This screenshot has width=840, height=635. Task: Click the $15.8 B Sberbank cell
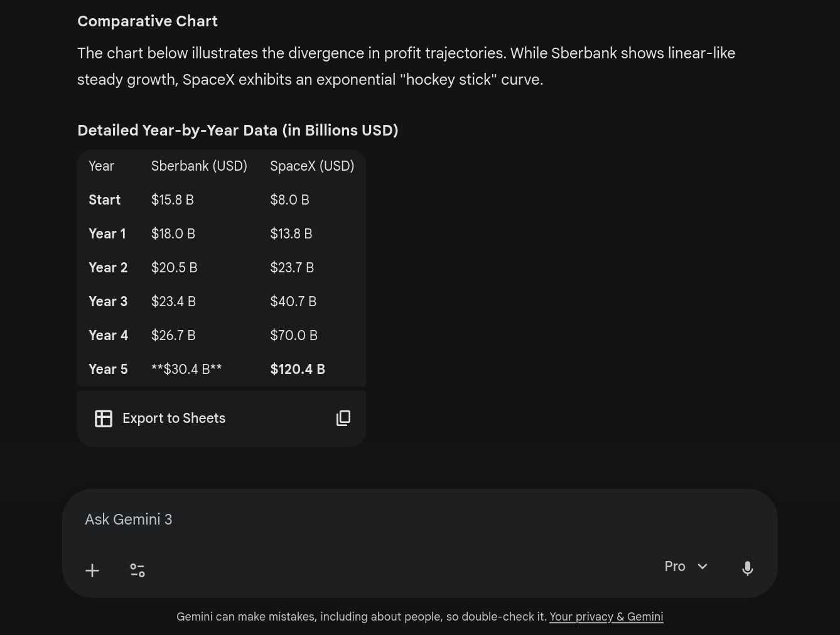(172, 200)
